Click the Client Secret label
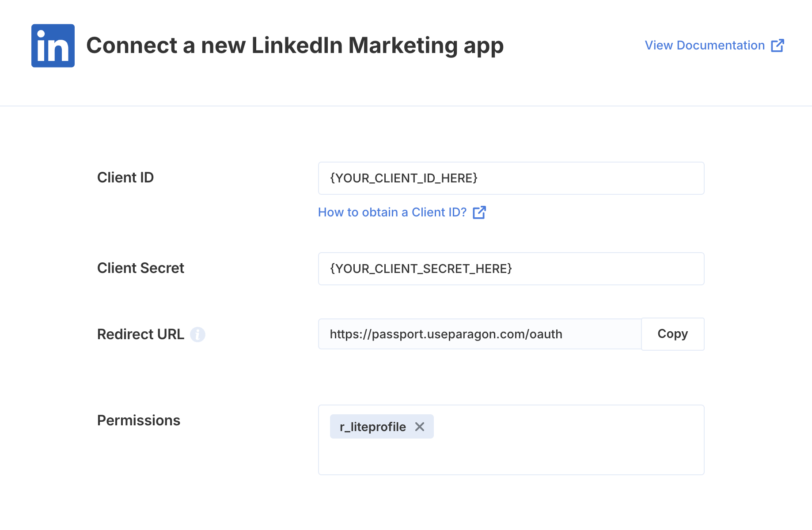This screenshot has height=530, width=812. [x=140, y=268]
